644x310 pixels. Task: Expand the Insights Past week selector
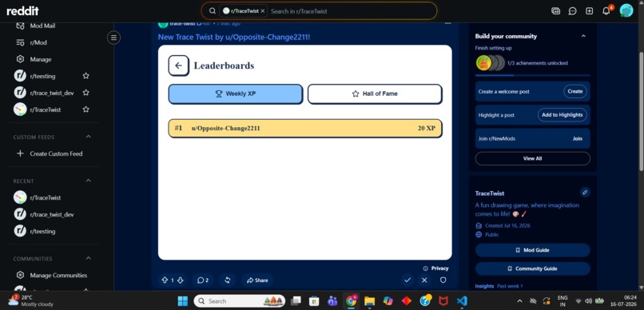coord(510,286)
